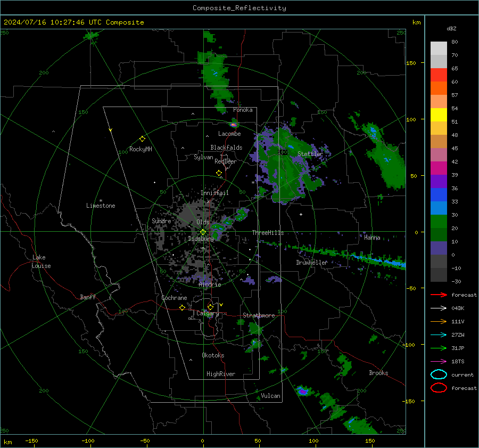The height and width of the screenshot is (448, 479).
Task: Click the Lake Louise label
Action: (41, 262)
